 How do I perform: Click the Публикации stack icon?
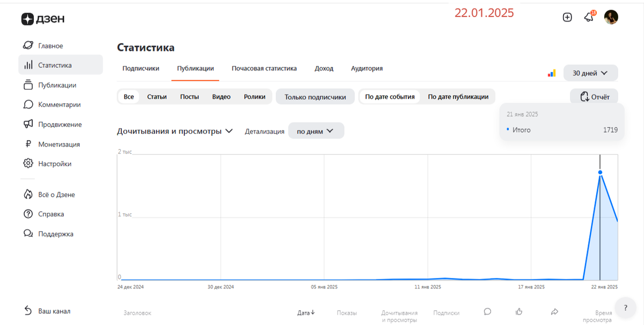coord(28,85)
